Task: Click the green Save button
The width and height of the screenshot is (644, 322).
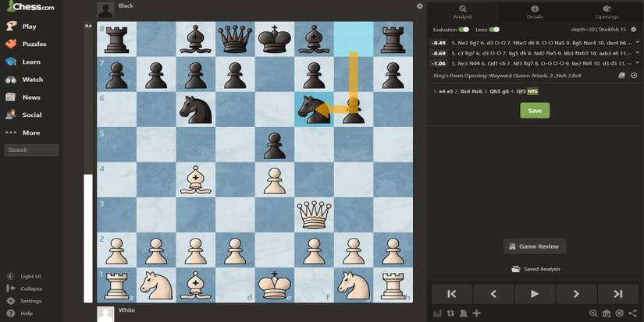Action: click(535, 111)
